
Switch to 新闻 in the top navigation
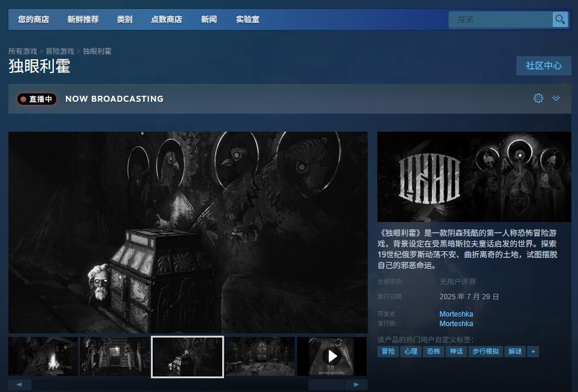pos(209,19)
